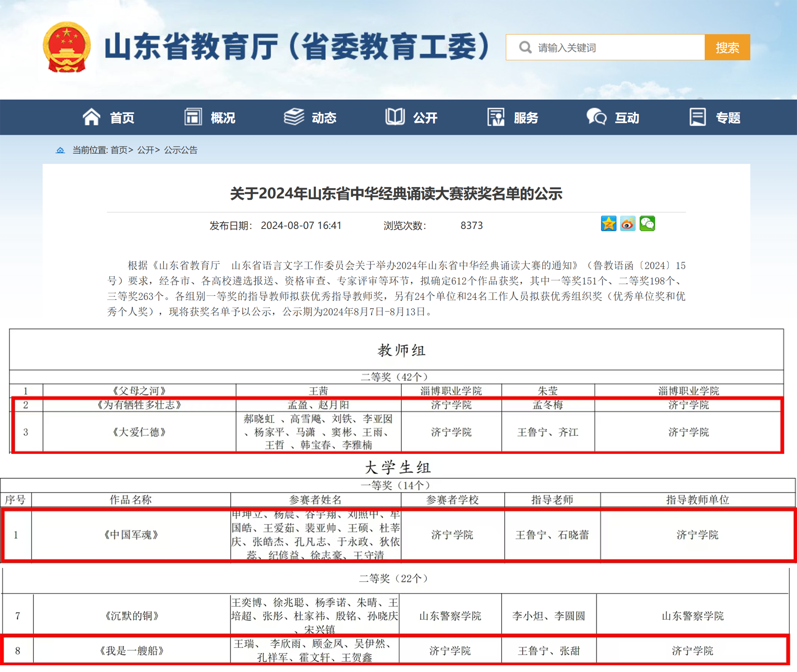Screen dimensions: 797x672
Task: Click the 动态 stacked papers icon
Action: pyautogui.click(x=294, y=117)
